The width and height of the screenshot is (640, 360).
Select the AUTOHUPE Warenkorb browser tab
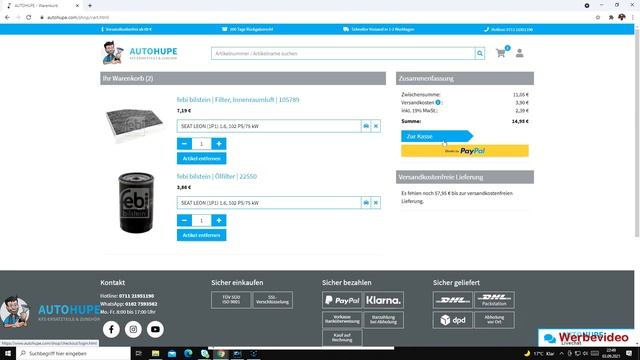(x=43, y=6)
